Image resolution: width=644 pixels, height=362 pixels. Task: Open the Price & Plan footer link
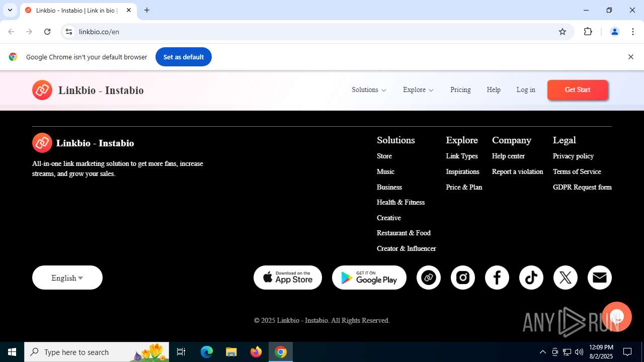464,187
